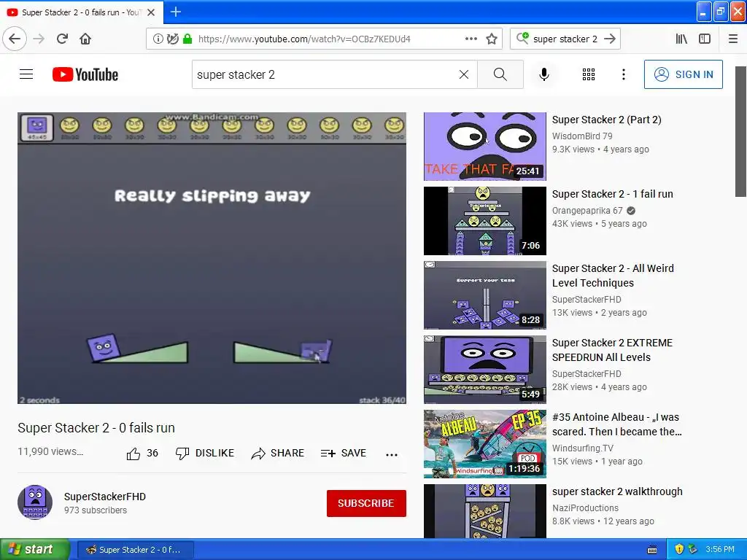Open the YouTube apps grid icon

(x=589, y=74)
